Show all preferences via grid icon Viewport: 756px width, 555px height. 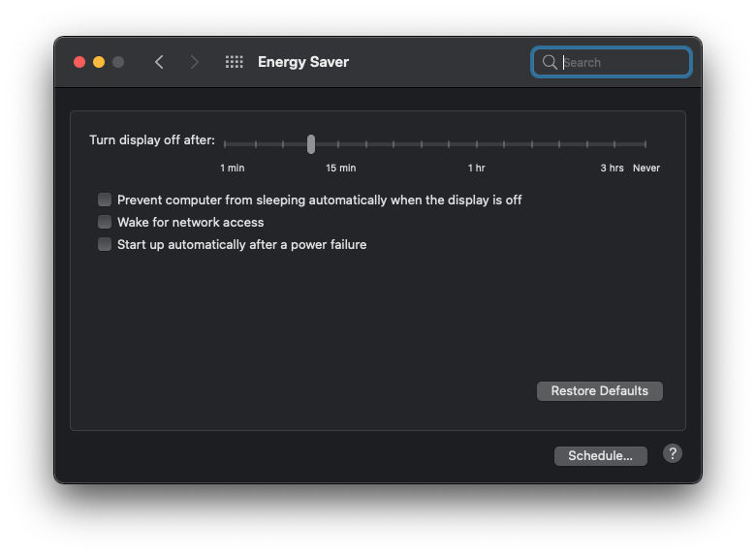[x=235, y=62]
